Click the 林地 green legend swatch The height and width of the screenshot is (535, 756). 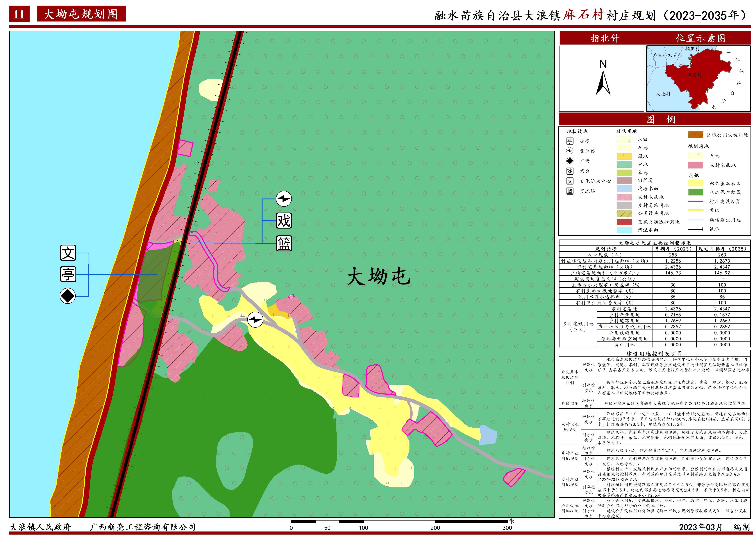click(624, 164)
